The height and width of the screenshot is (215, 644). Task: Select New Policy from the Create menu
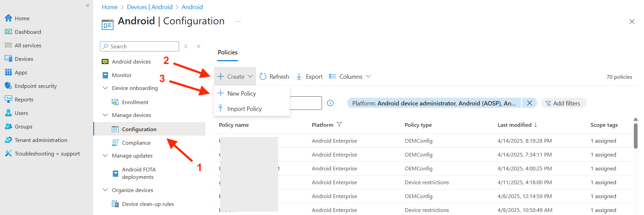[241, 94]
